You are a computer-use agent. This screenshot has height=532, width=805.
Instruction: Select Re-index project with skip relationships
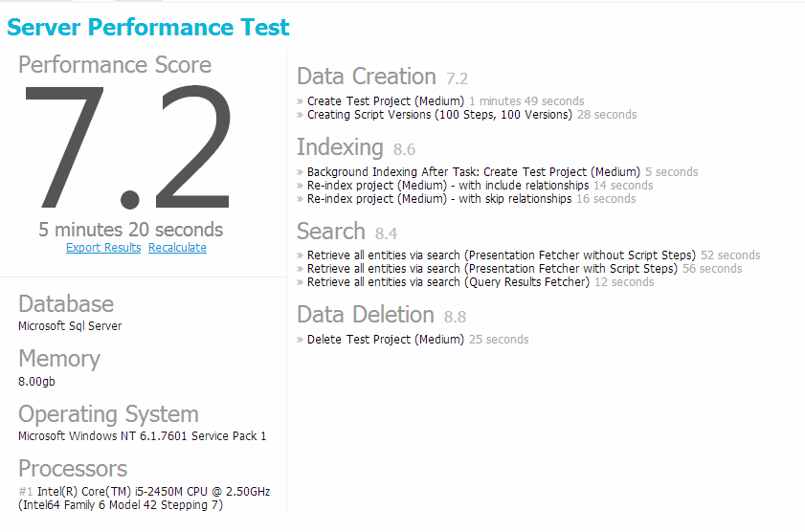tap(442, 199)
